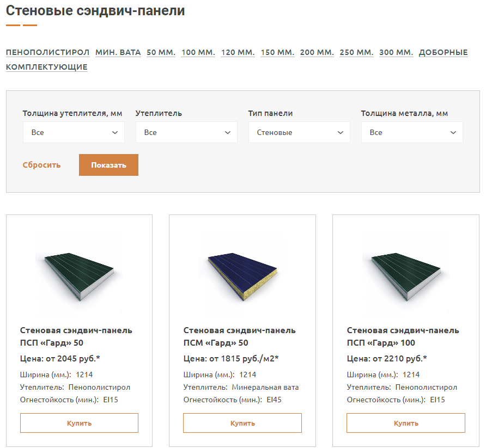This screenshot has width=486, height=448.
Task: Open the Тип панели dropdown
Action: (x=299, y=132)
